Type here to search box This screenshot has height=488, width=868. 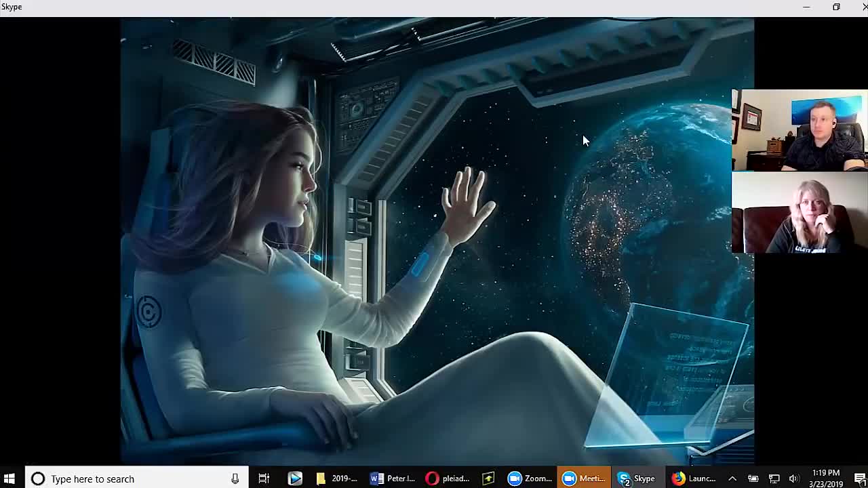tap(136, 479)
